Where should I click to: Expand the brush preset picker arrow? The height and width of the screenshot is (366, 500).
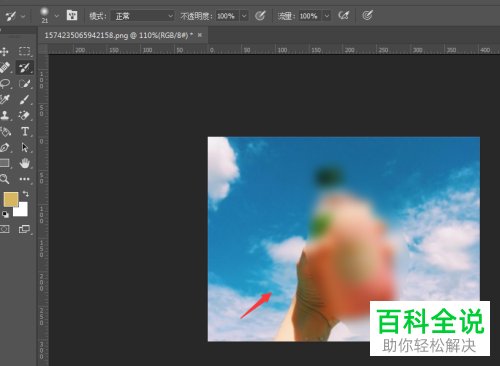56,16
